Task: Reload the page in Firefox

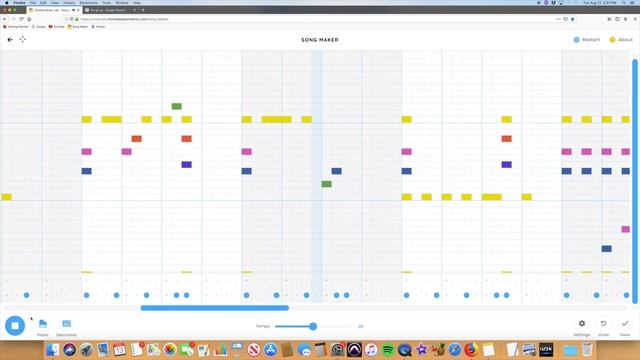Action: click(21, 19)
